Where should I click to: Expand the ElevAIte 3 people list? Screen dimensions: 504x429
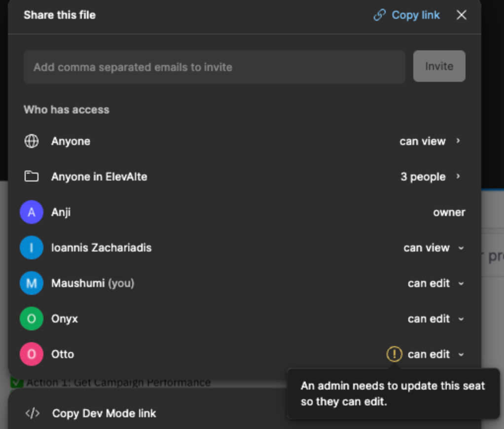click(430, 177)
